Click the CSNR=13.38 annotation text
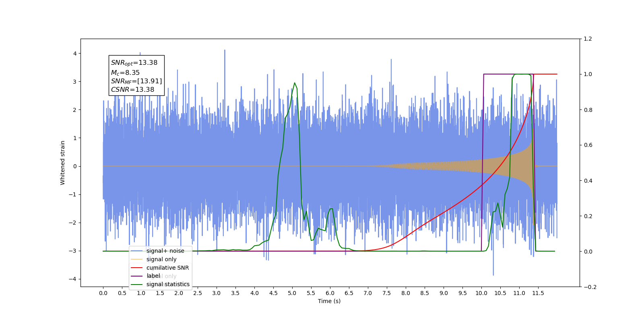 (132, 90)
